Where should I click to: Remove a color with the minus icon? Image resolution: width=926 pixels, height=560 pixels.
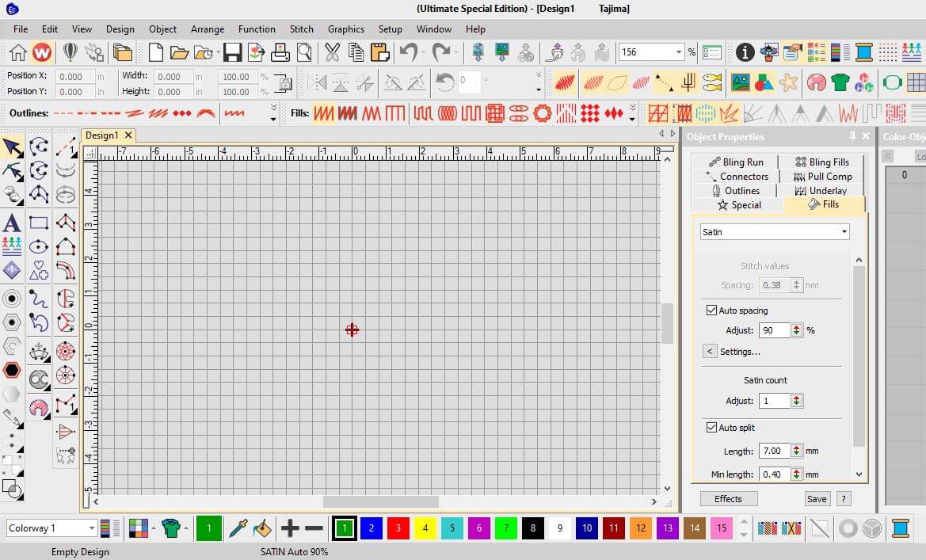point(314,528)
